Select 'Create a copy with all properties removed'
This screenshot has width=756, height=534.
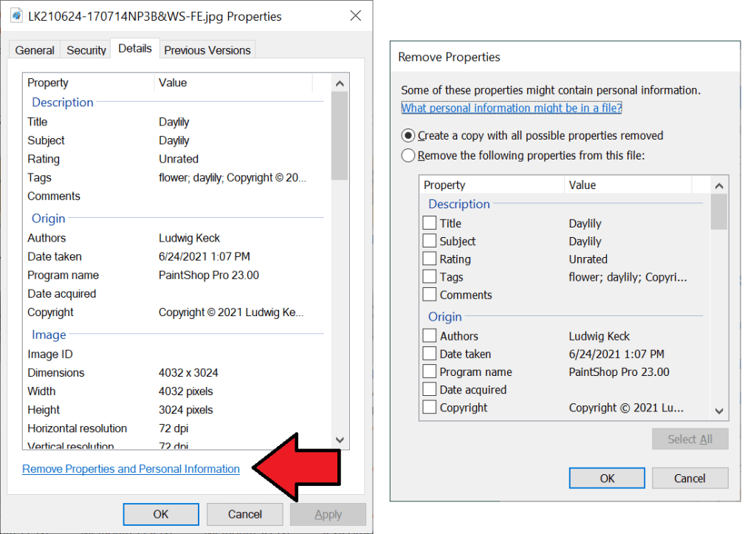(x=408, y=136)
